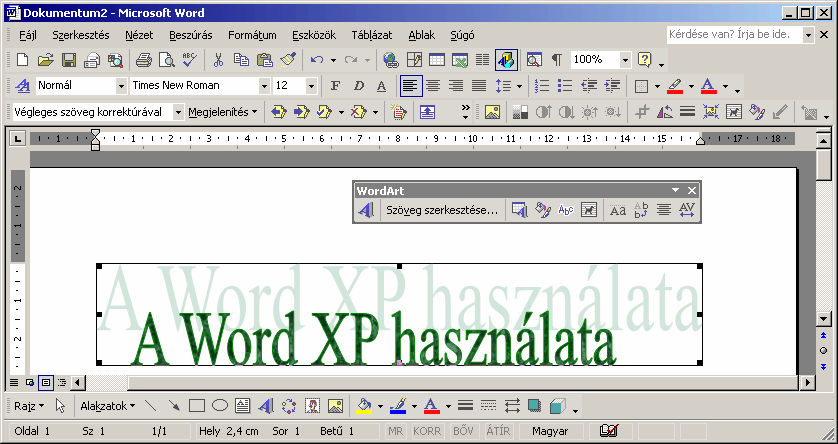Toggle italic formatting D button
The image size is (838, 444).
coord(359,85)
